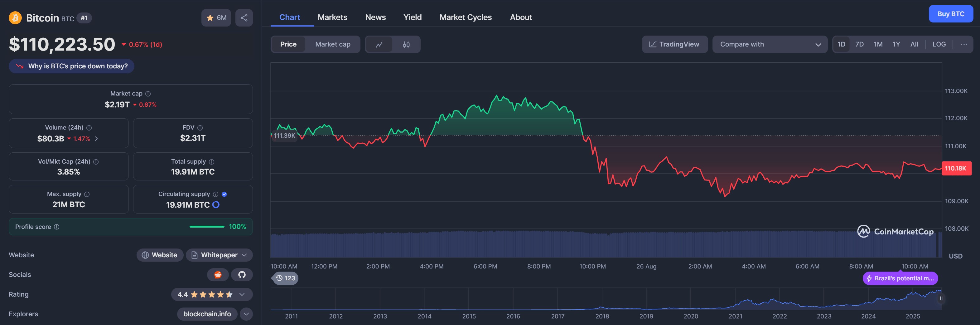Screen dimensions: 980x325
Task: Click the Market cap info icon
Action: 148,94
